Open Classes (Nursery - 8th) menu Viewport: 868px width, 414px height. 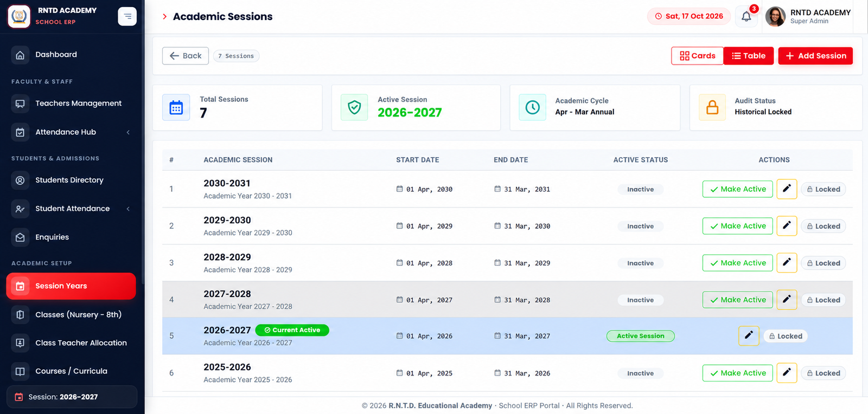(71, 315)
